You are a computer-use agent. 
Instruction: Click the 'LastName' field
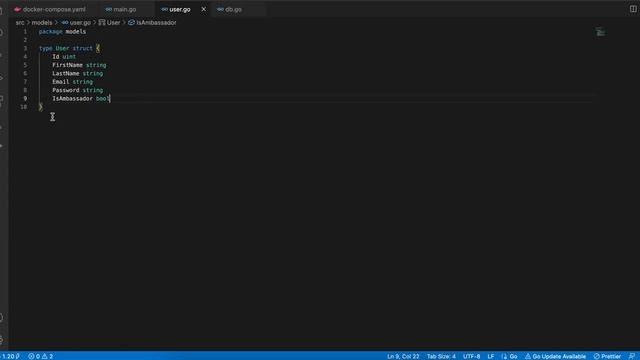tap(66, 73)
